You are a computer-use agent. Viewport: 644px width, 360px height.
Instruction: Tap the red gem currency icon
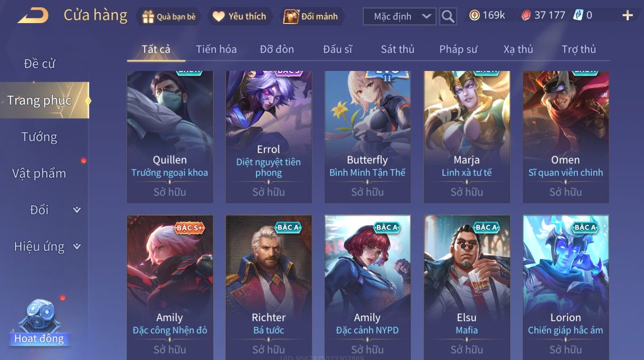click(526, 15)
